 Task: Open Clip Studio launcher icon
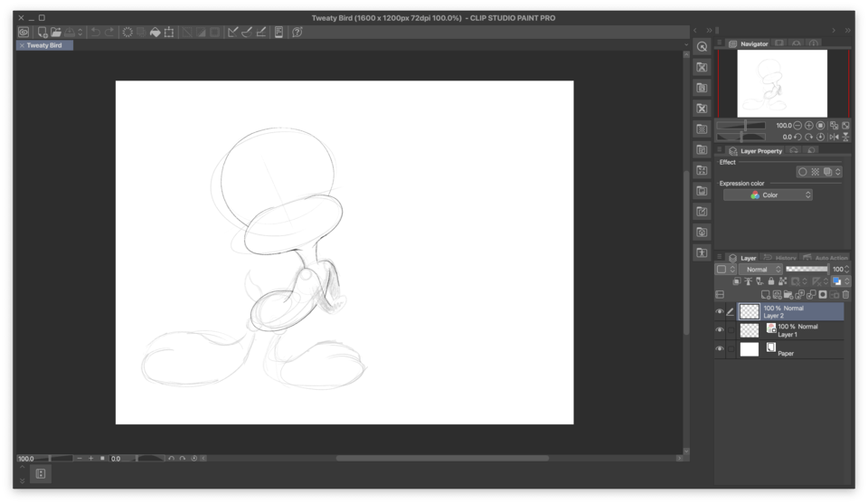pyautogui.click(x=24, y=33)
